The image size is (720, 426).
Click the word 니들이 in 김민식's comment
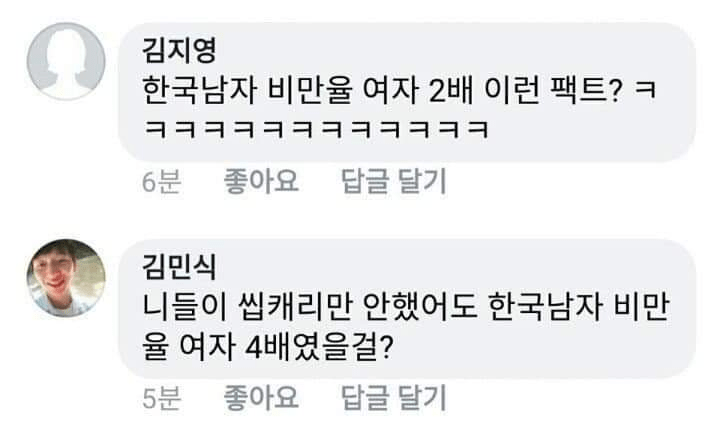point(185,307)
